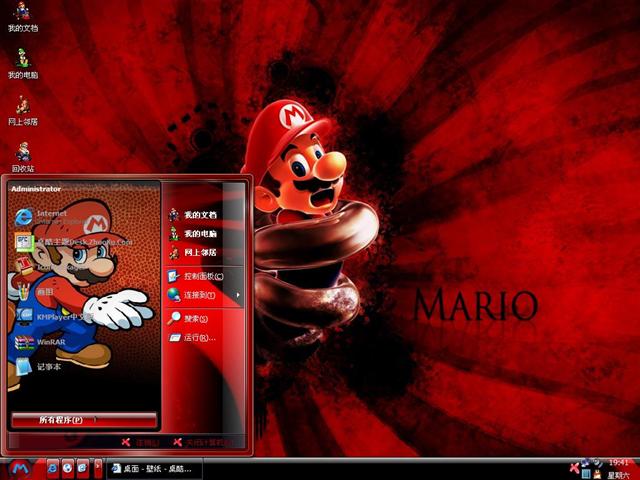
Task: Launch 画图 Paint from start menu
Action: 35,291
